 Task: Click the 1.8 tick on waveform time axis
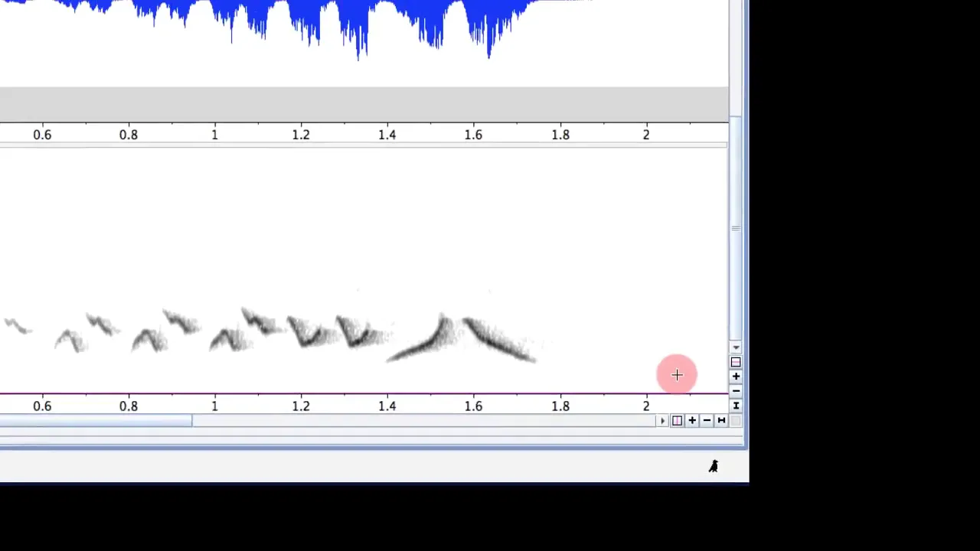pos(560,135)
